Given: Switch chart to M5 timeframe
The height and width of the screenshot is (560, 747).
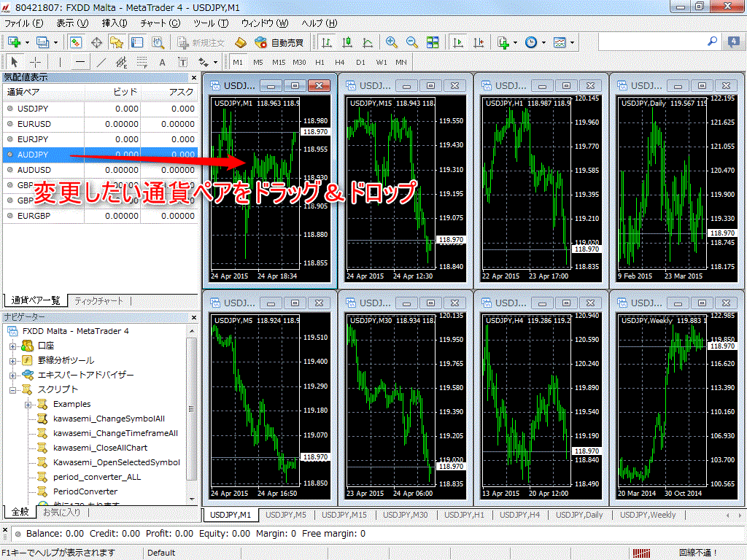Looking at the screenshot, I should [258, 62].
